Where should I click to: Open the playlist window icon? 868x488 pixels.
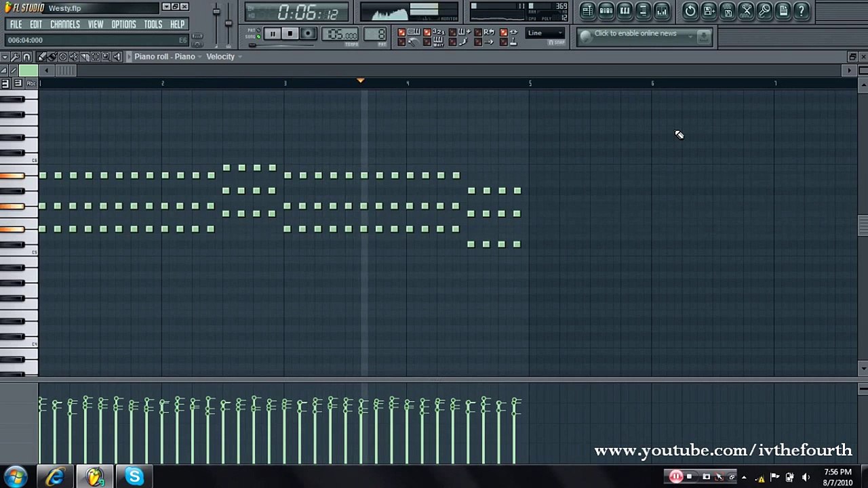pyautogui.click(x=587, y=11)
